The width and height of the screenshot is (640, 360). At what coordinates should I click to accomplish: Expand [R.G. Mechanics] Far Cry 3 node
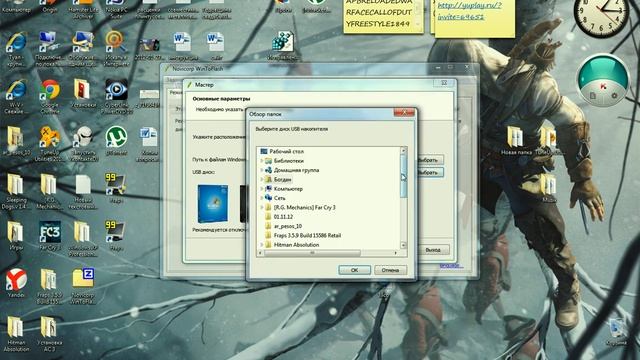262,207
